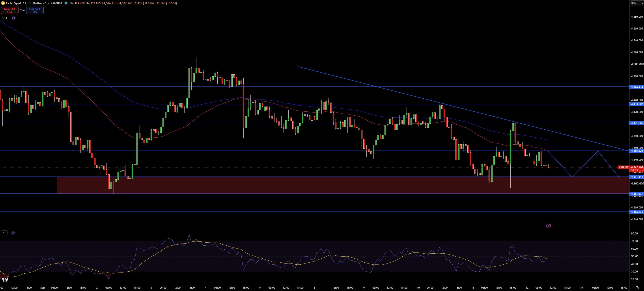This screenshot has height=291, width=644.
Task: Select the horizontal line price label 4,462.612
Action: pyautogui.click(x=637, y=87)
